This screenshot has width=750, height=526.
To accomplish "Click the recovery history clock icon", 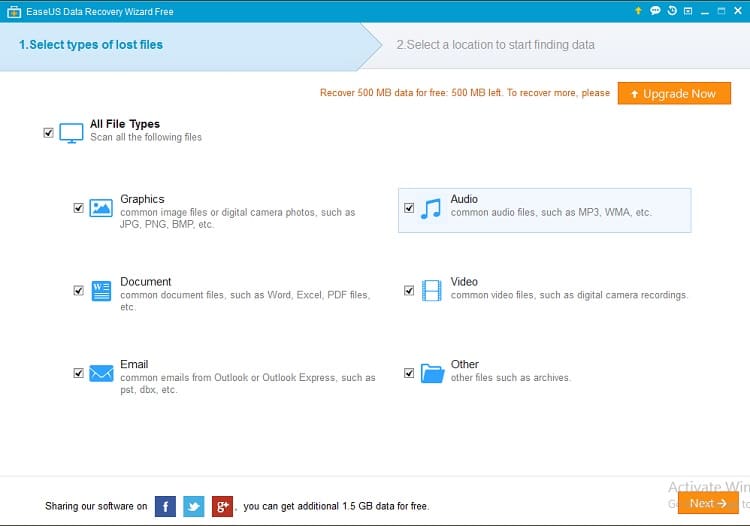I will tap(672, 11).
